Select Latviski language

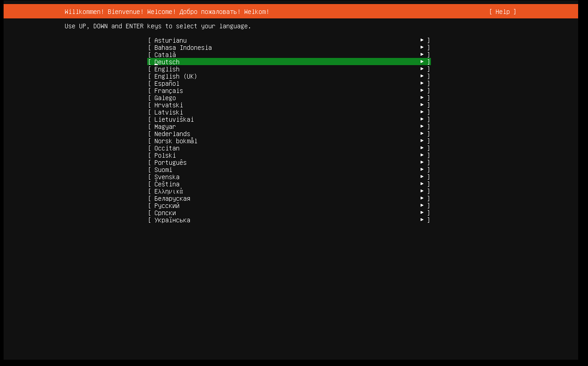pos(168,112)
